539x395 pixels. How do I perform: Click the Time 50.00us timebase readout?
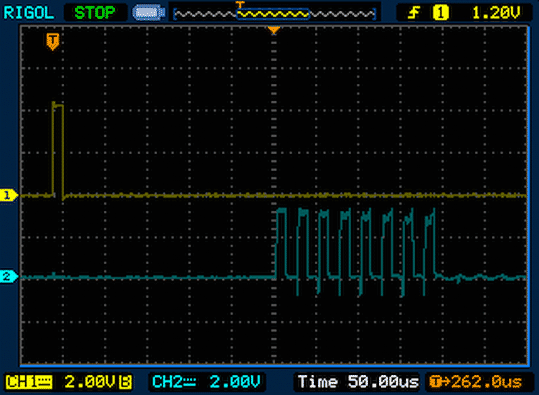point(358,382)
